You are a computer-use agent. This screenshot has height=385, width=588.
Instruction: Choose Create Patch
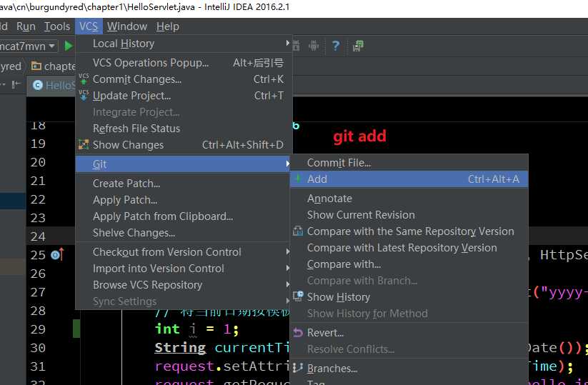click(184, 184)
